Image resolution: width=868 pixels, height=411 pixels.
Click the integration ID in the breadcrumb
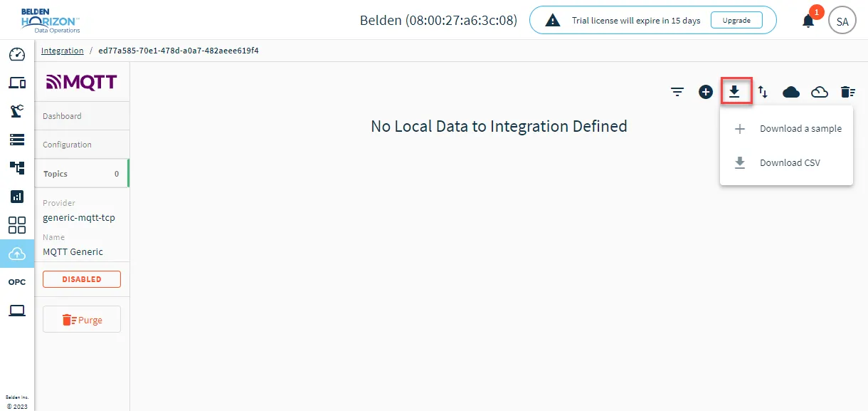point(179,51)
